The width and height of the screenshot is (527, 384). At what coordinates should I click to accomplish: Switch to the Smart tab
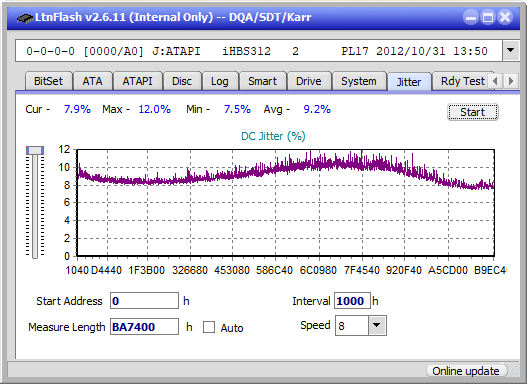click(x=262, y=81)
